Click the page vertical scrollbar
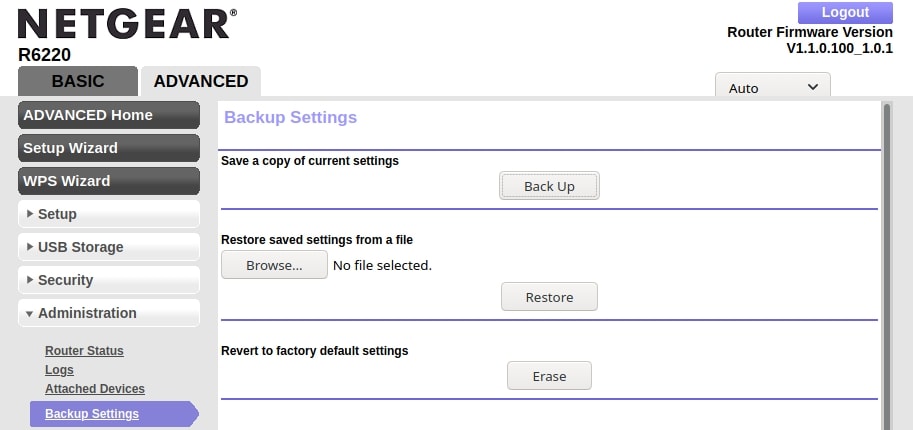The height and width of the screenshot is (430, 913). pos(887,266)
